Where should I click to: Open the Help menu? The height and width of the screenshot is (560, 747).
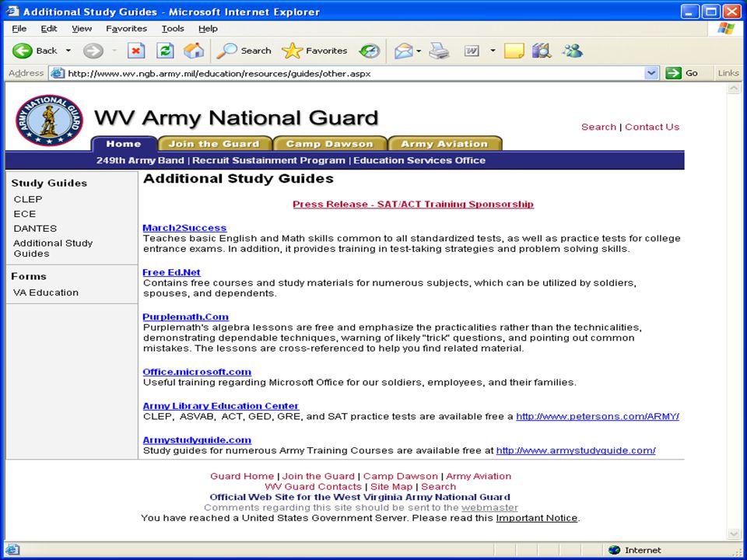click(x=208, y=29)
